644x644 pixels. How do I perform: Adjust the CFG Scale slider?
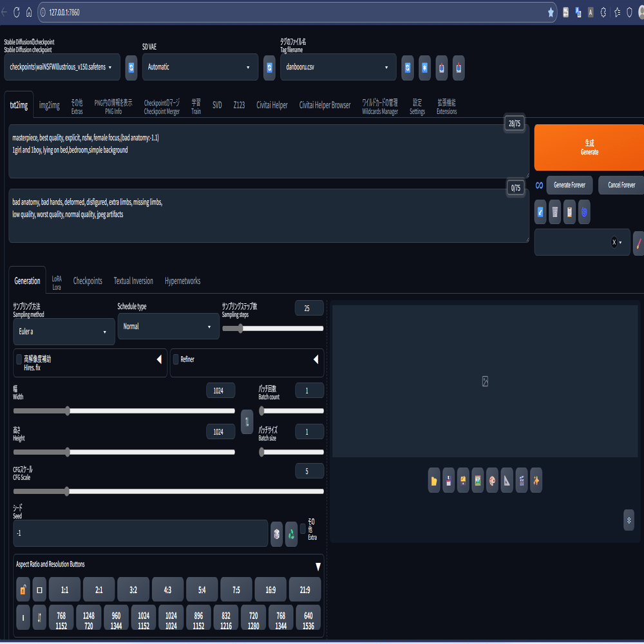[x=168, y=491]
